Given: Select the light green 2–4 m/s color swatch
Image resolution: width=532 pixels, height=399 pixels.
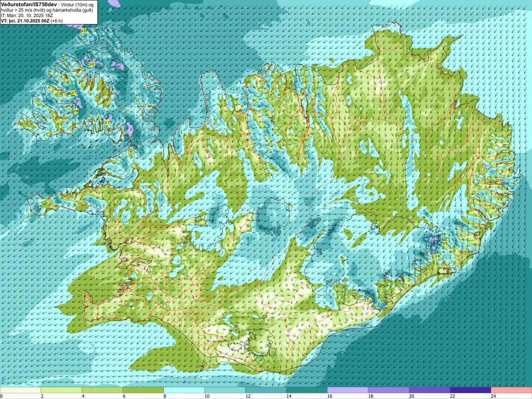Looking at the screenshot, I should point(62,390).
